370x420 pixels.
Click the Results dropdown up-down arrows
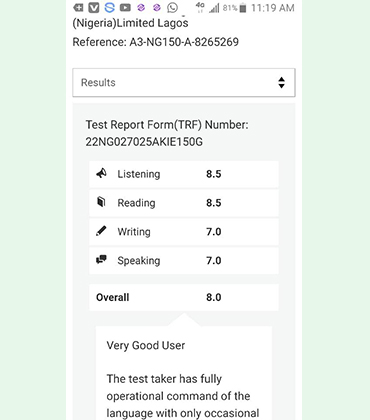tap(282, 83)
